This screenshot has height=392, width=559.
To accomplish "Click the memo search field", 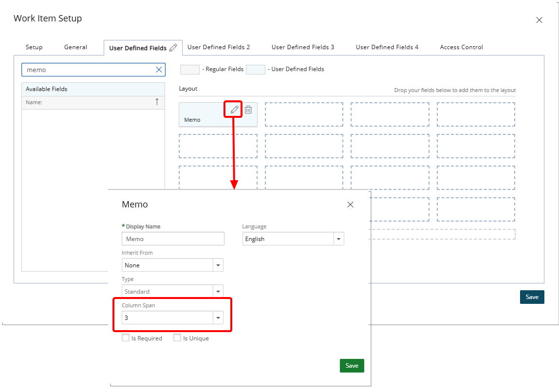I will click(88, 70).
